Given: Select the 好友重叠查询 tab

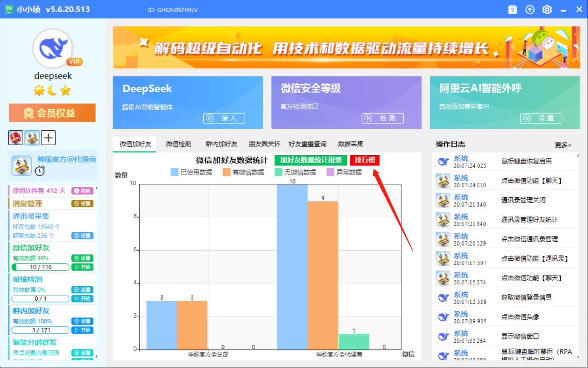Looking at the screenshot, I should point(307,144).
